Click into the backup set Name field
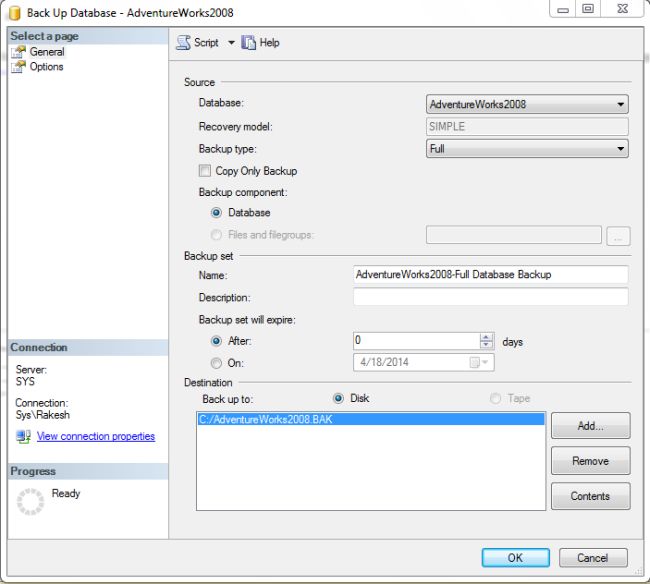Viewport: 650px width, 584px height. click(x=491, y=274)
